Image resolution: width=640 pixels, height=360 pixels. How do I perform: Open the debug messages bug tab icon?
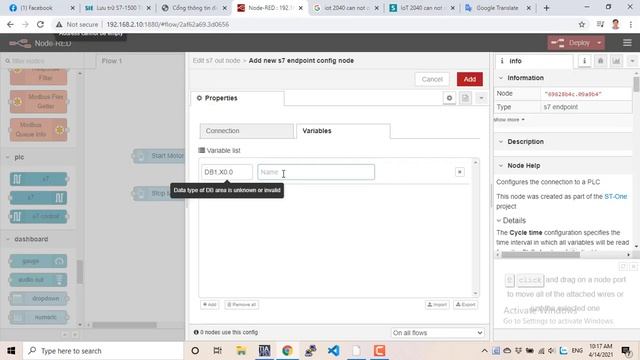coord(600,61)
